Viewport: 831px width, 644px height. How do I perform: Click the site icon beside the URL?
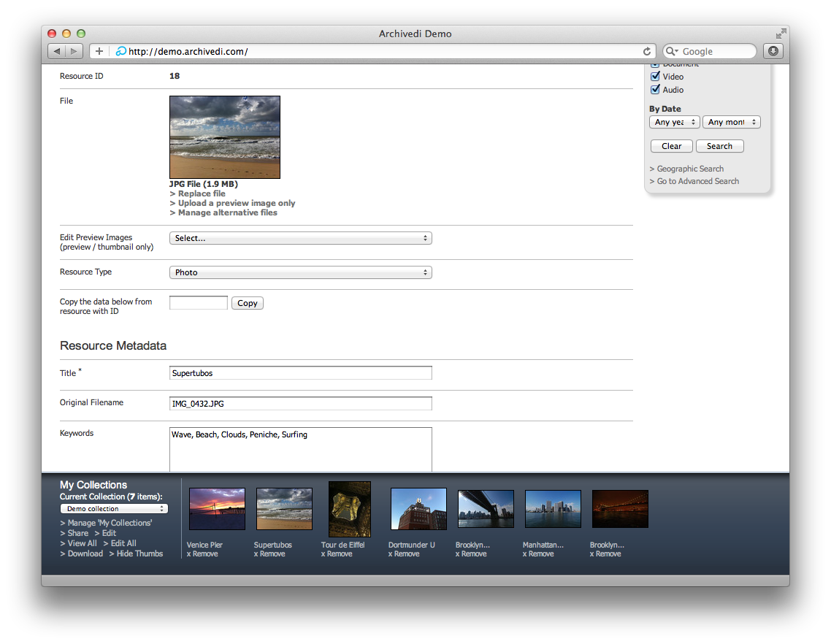point(120,51)
